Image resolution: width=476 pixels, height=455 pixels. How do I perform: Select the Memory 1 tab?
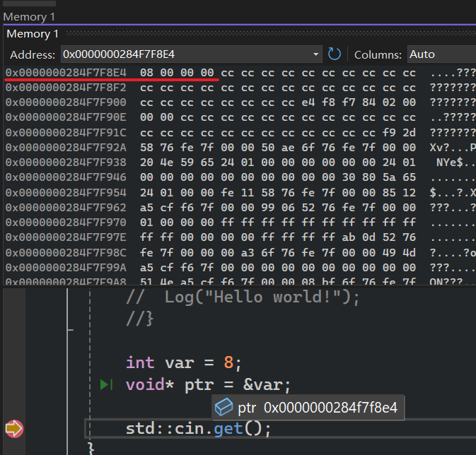[x=33, y=34]
